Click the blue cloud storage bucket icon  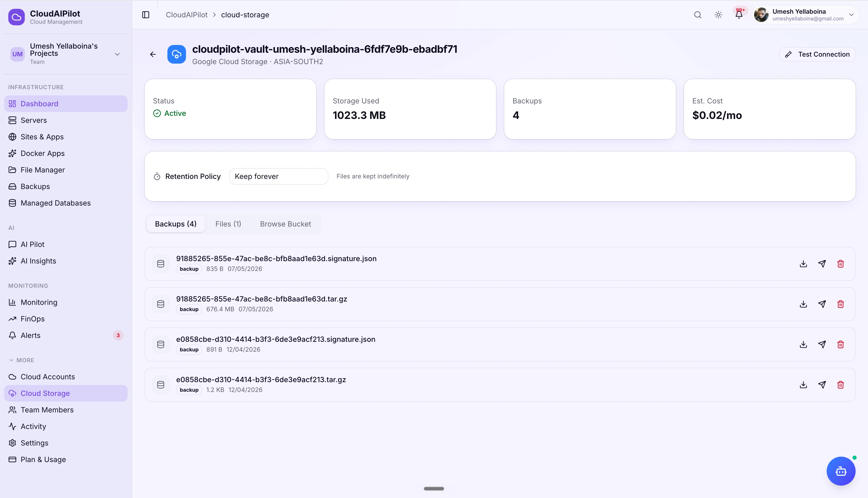click(176, 54)
